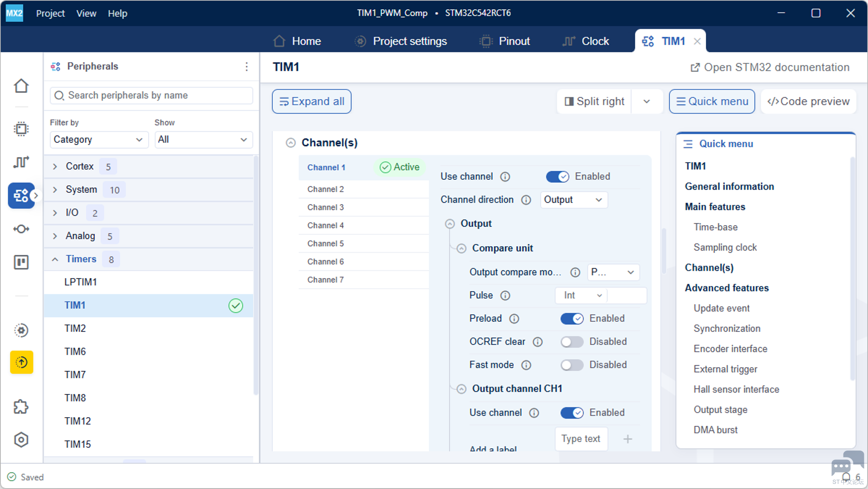
Task: Open the Home icon in the left sidebar
Action: click(21, 86)
